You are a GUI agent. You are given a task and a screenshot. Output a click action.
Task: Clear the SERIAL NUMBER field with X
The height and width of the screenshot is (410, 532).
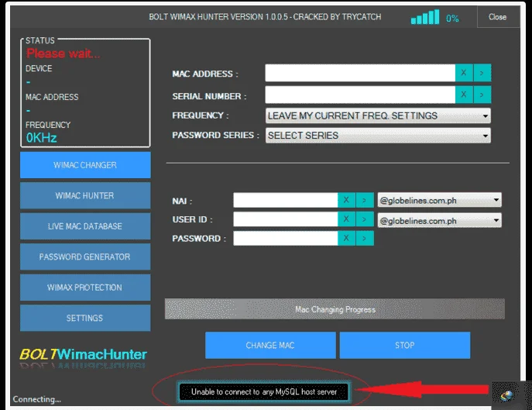pyautogui.click(x=463, y=95)
